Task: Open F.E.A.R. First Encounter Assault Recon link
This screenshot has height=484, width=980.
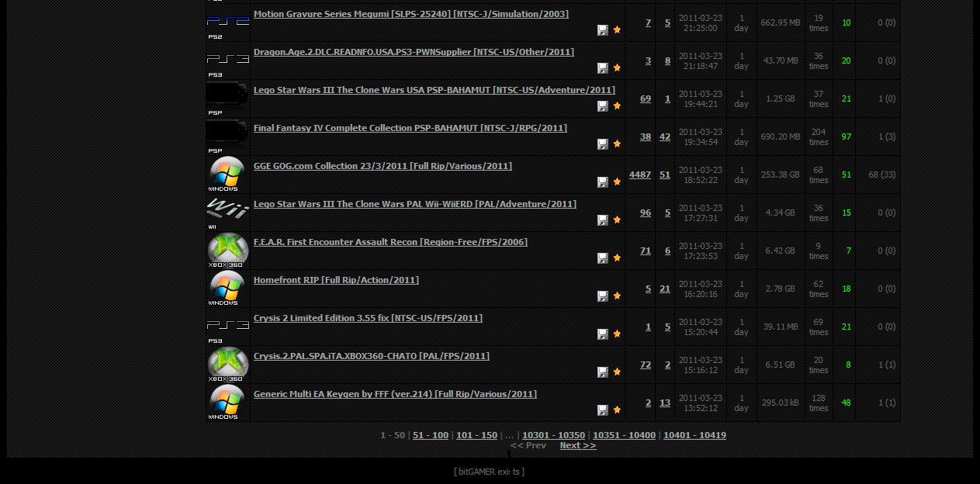Action: (x=390, y=242)
